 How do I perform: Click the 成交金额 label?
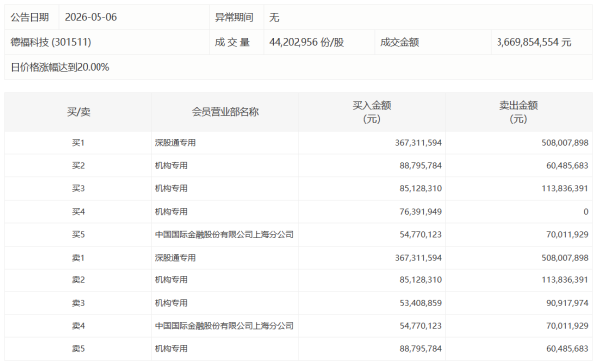(x=399, y=42)
